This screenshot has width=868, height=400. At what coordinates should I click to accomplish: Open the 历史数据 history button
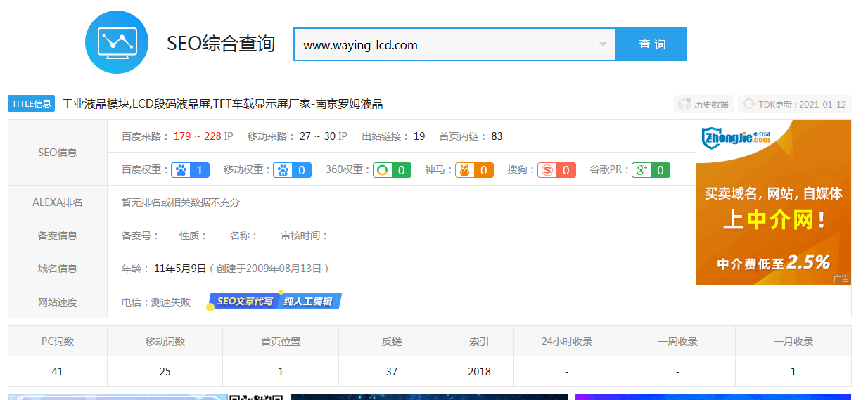coord(704,104)
